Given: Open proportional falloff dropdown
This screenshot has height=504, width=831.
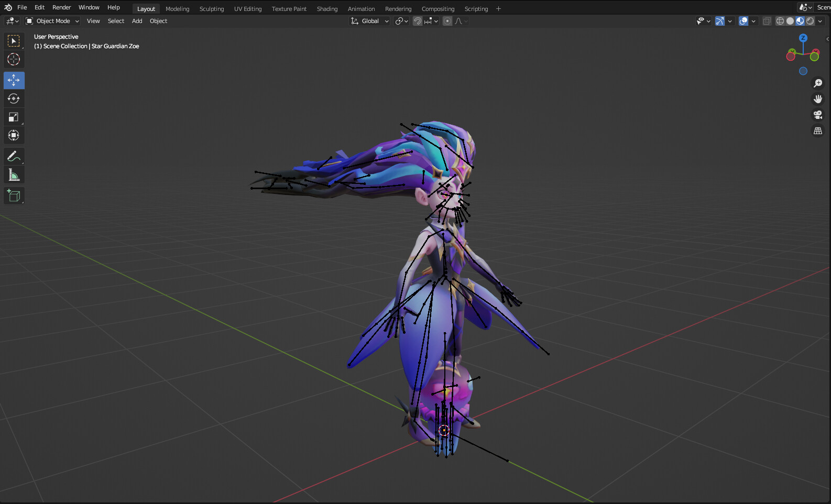Looking at the screenshot, I should pos(461,21).
